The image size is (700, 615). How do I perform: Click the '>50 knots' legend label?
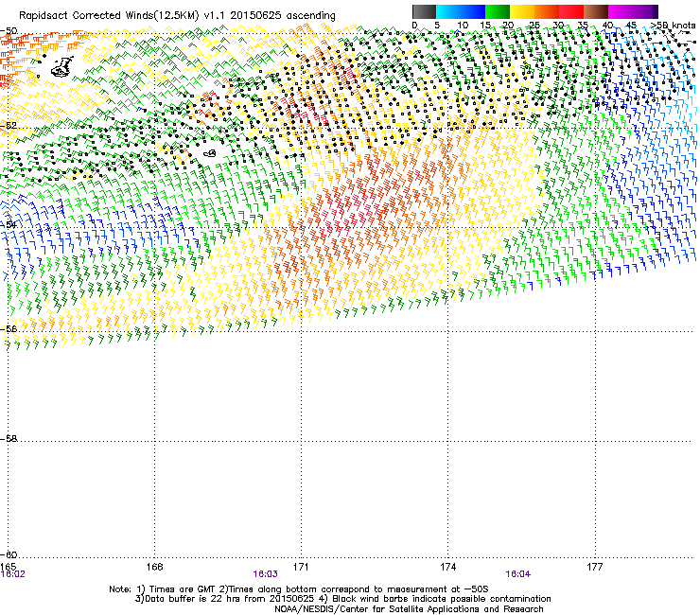point(673,25)
